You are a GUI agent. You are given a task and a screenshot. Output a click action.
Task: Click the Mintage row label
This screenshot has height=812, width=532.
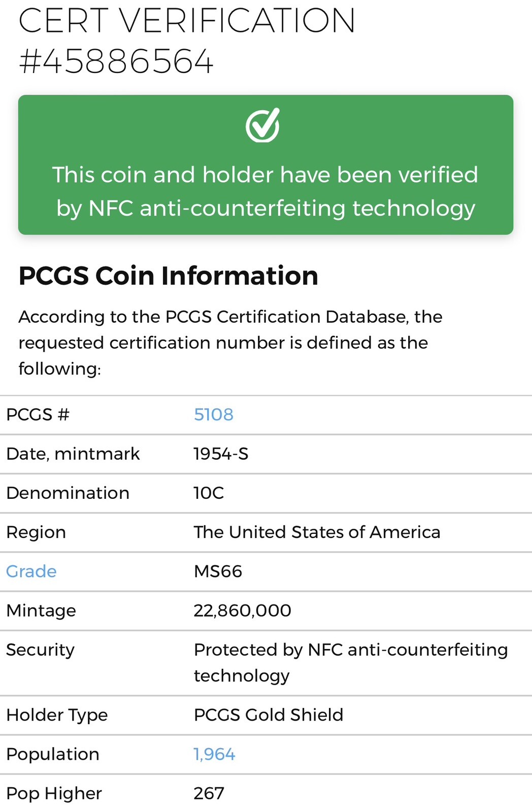coord(41,611)
